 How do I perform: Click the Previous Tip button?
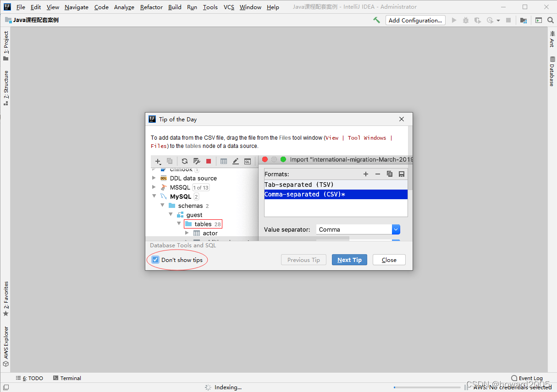click(x=303, y=260)
